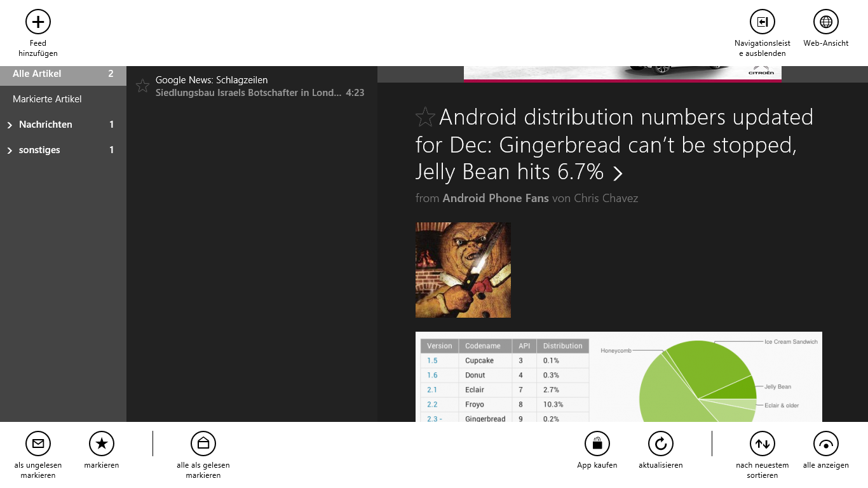Click version link 2.1 in the table
Image resolution: width=868 pixels, height=488 pixels.
click(x=432, y=390)
